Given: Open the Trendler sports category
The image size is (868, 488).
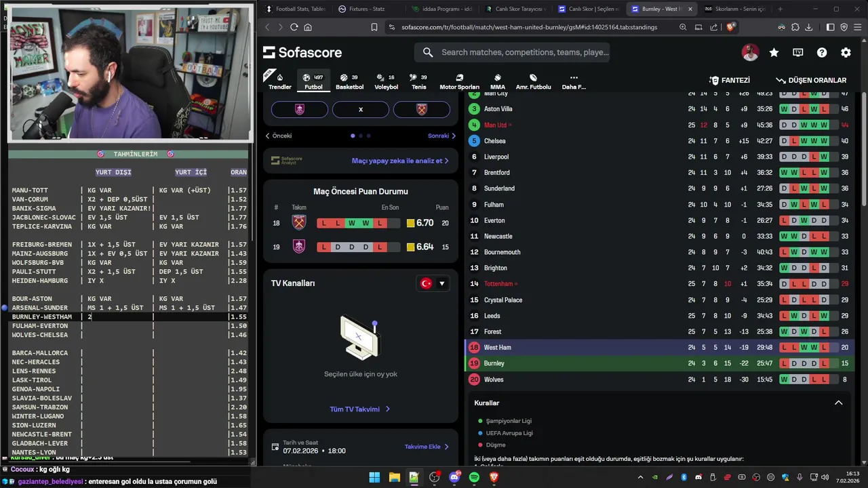Looking at the screenshot, I should tap(279, 81).
